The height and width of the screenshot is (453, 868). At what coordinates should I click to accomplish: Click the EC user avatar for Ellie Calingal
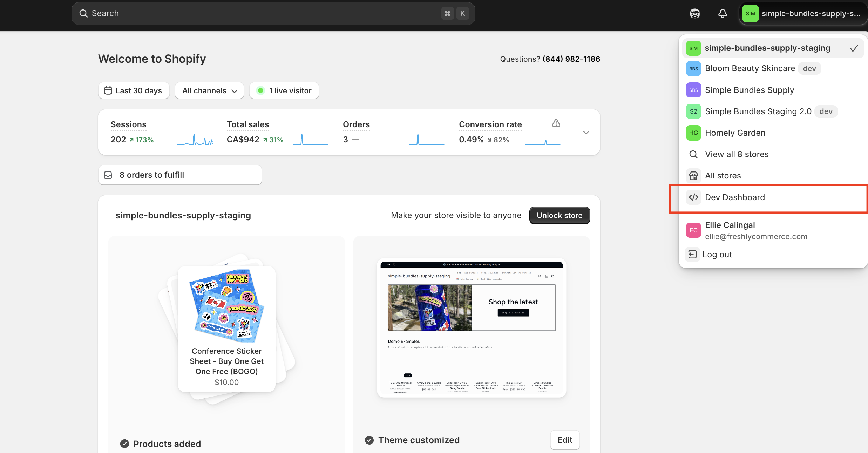tap(693, 230)
